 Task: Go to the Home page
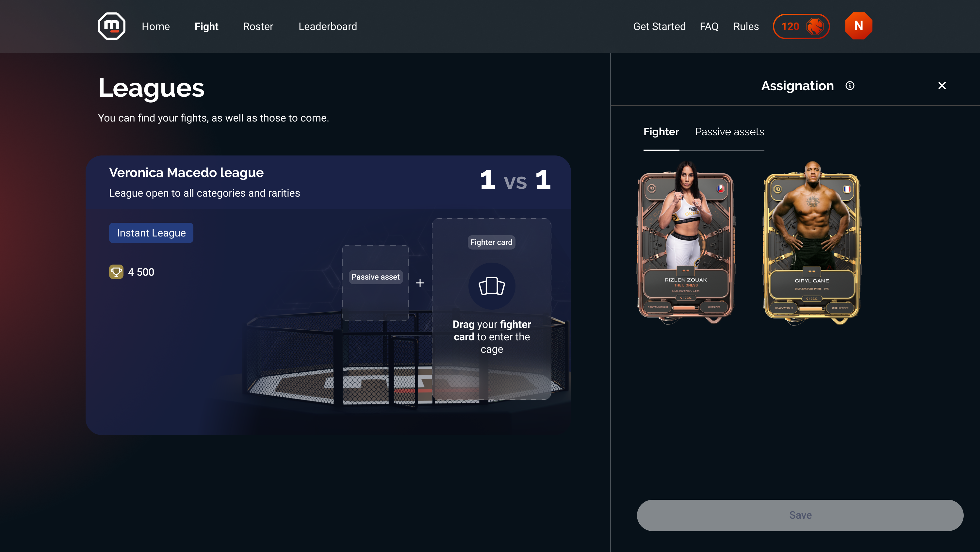[x=155, y=26]
